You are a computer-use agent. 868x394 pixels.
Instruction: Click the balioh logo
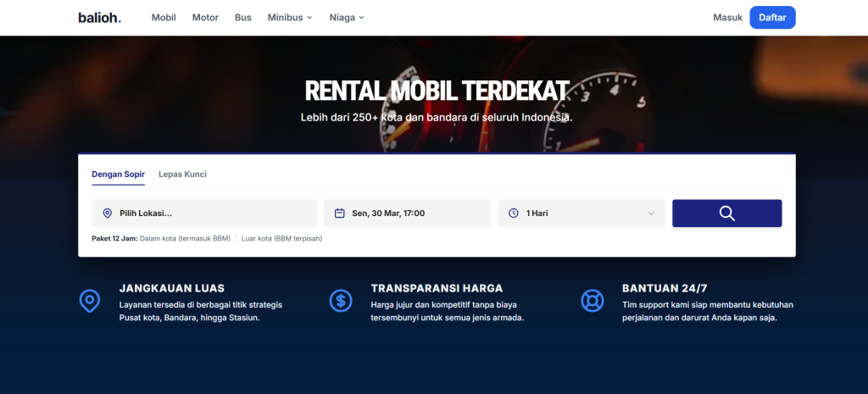pyautogui.click(x=99, y=17)
